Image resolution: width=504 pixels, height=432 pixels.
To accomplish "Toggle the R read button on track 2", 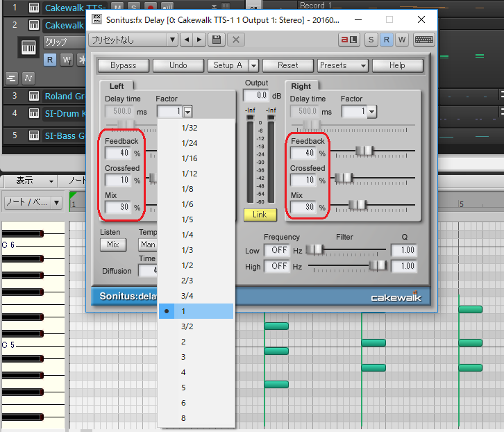I will point(50,60).
